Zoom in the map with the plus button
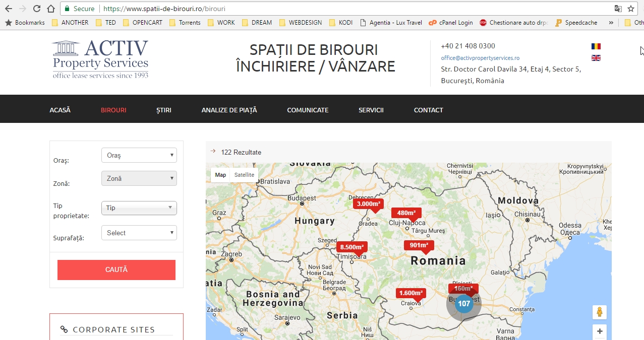The width and height of the screenshot is (644, 340). 600,331
